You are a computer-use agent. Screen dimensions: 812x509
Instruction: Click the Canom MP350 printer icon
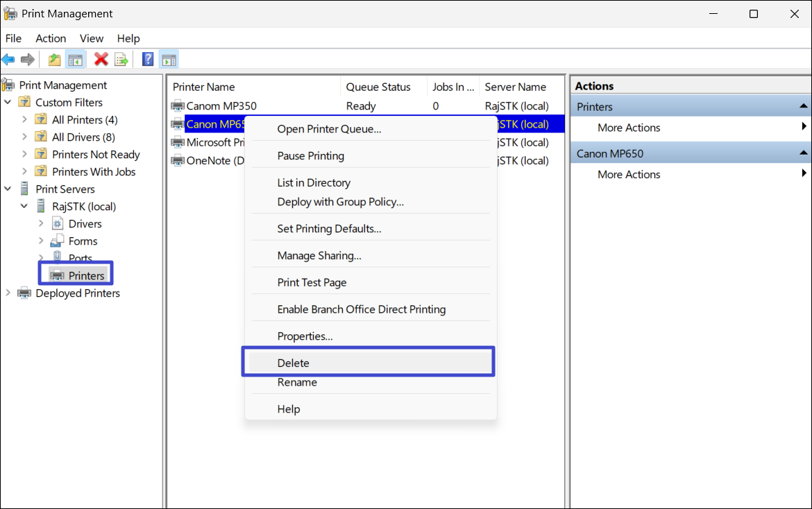(x=178, y=106)
